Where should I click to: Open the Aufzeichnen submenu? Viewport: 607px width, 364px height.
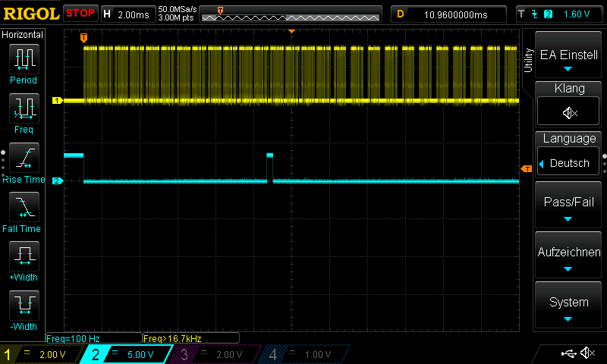pyautogui.click(x=568, y=254)
